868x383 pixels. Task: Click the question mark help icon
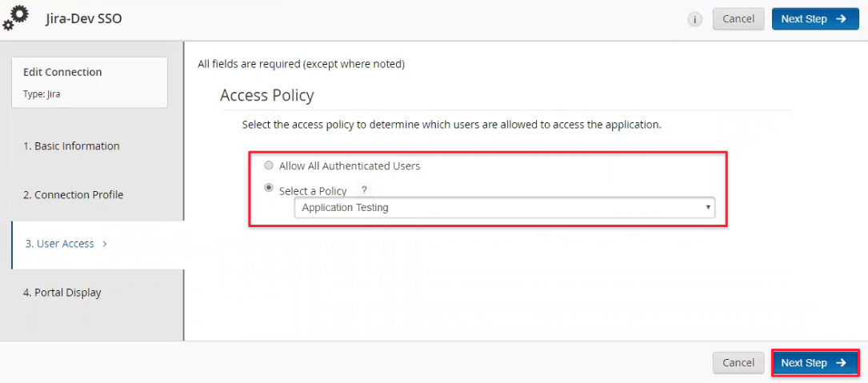coord(364,190)
